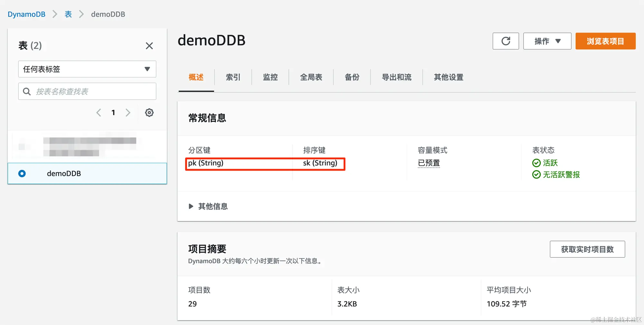Expand the 其他信息 section

tap(208, 206)
